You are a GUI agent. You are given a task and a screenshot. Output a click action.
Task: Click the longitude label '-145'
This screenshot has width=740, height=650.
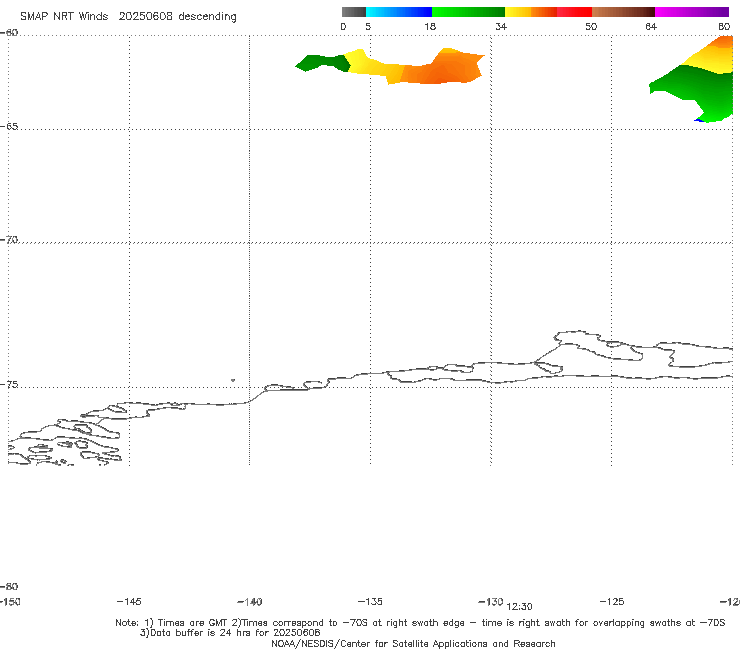point(129,602)
